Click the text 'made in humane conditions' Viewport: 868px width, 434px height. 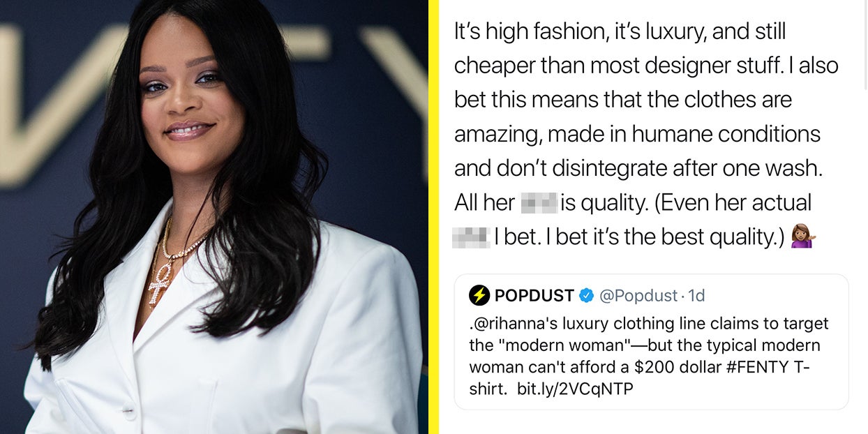684,134
